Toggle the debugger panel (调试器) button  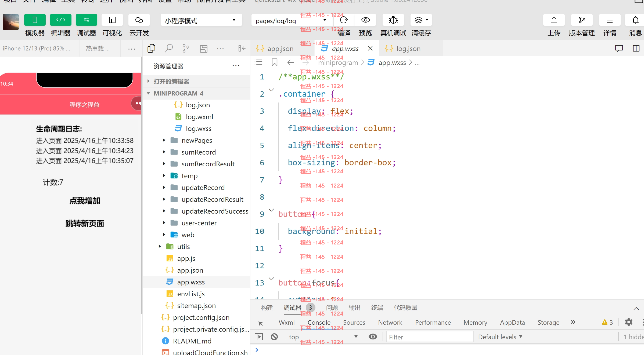[86, 20]
